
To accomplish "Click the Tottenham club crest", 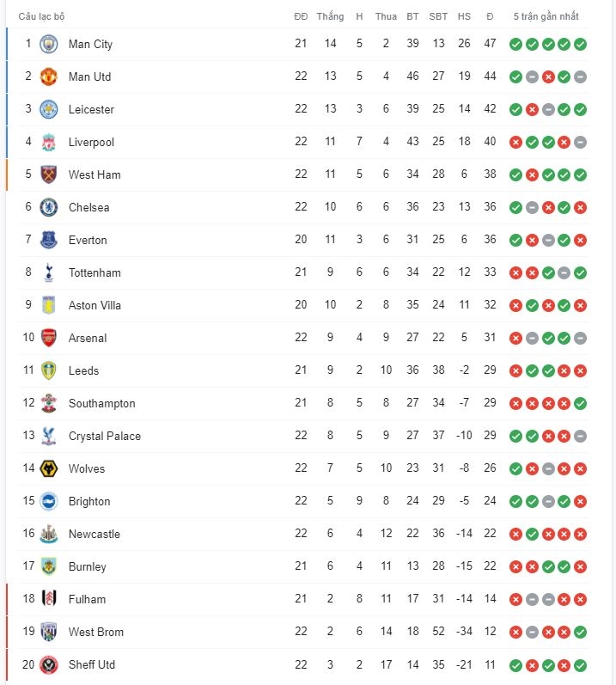I will [48, 272].
